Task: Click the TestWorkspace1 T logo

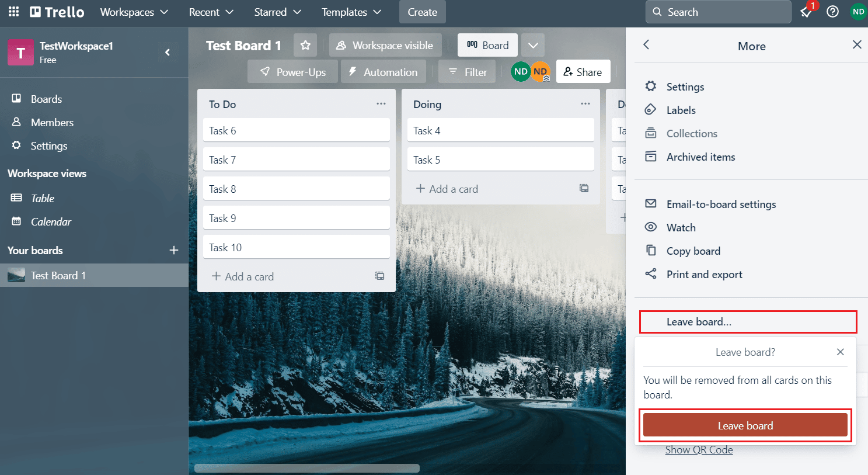Action: click(x=20, y=53)
